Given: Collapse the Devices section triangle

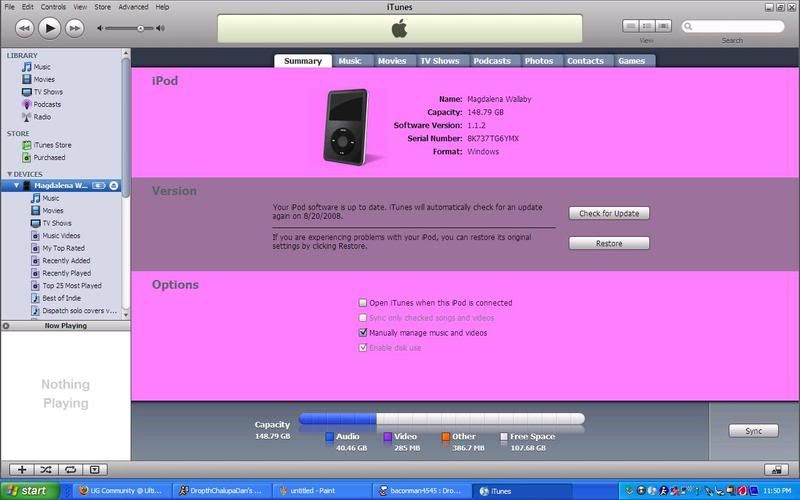Looking at the screenshot, I should tap(9, 174).
